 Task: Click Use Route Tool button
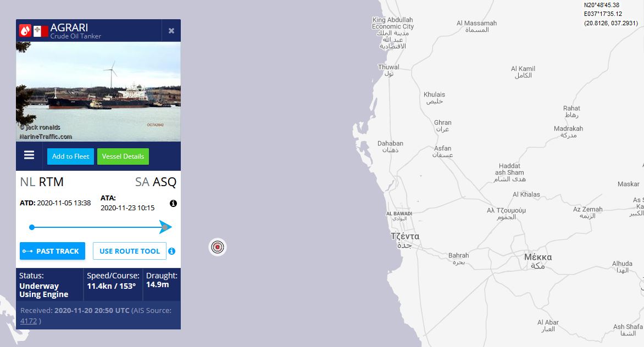coord(130,251)
